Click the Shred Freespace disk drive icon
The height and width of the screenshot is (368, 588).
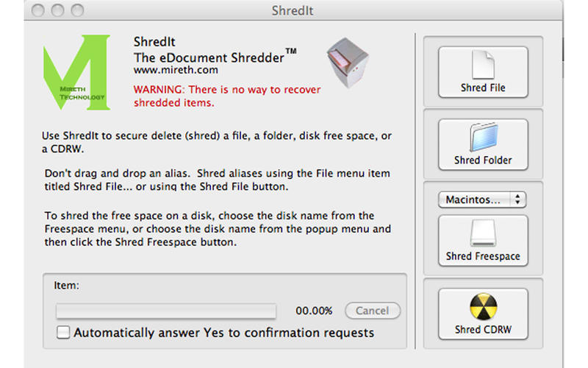coord(483,234)
